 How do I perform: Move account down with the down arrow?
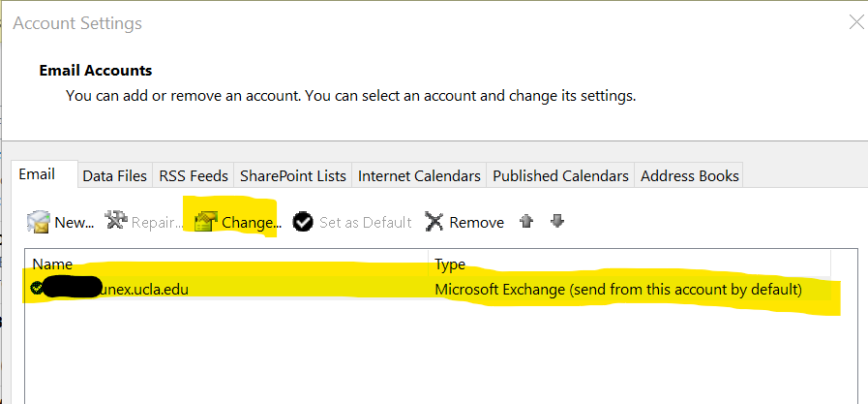[556, 222]
